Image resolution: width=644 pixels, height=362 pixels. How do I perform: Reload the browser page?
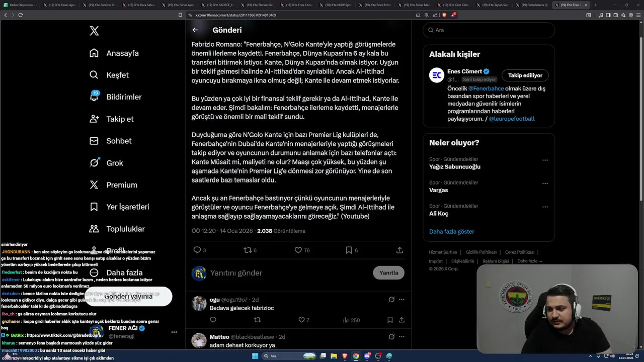click(x=20, y=15)
